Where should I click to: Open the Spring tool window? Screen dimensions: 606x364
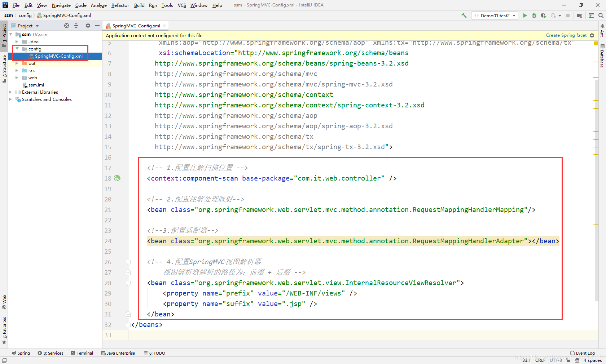pyautogui.click(x=21, y=353)
